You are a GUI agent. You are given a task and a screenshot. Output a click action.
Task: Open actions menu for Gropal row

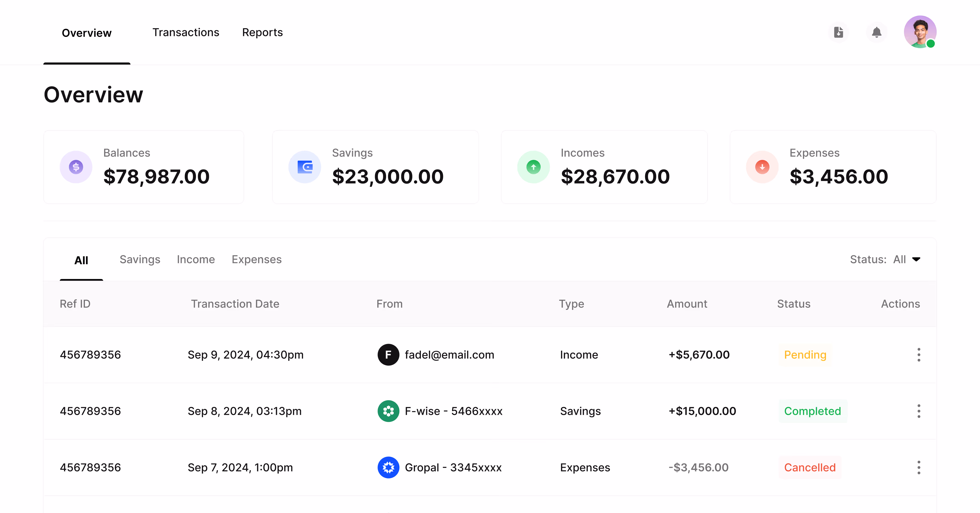(919, 467)
